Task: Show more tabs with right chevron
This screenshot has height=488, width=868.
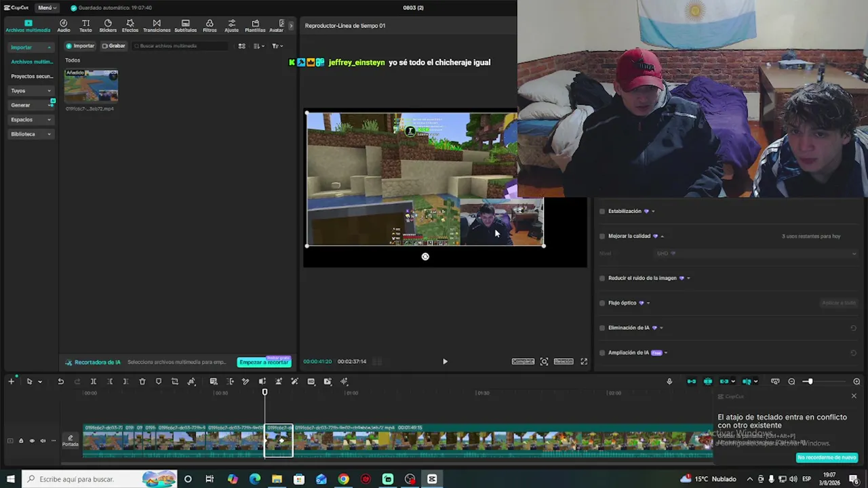Action: pos(291,26)
